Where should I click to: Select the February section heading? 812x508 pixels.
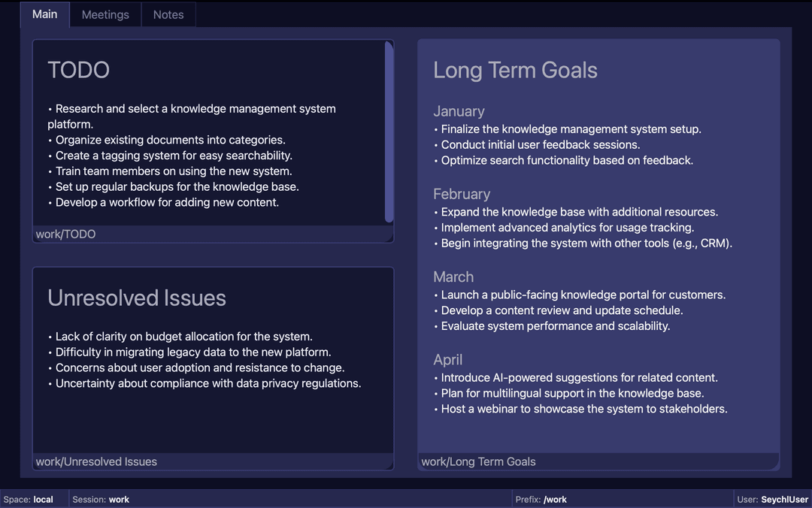[x=462, y=194]
